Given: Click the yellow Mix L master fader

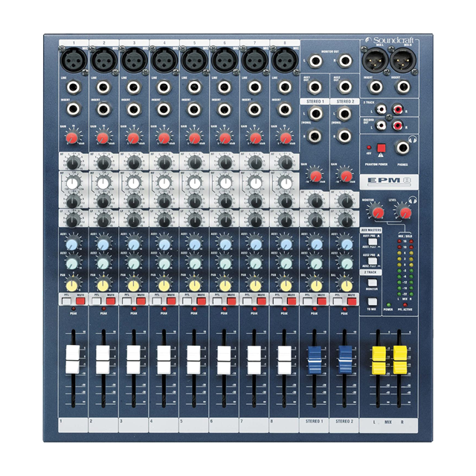Looking at the screenshot, I should (379, 360).
